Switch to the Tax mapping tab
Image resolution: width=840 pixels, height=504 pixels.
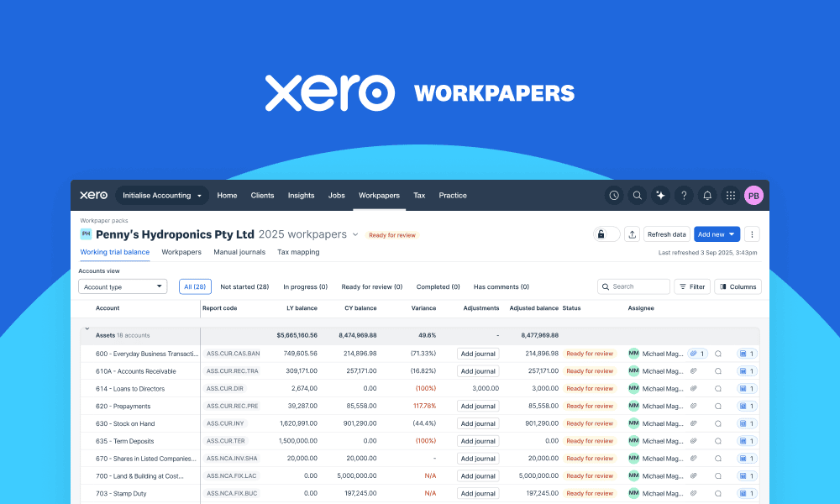click(x=298, y=252)
